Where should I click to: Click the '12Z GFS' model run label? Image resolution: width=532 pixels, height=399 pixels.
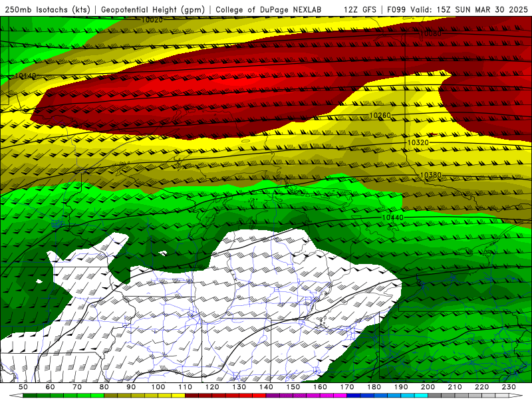coord(360,9)
